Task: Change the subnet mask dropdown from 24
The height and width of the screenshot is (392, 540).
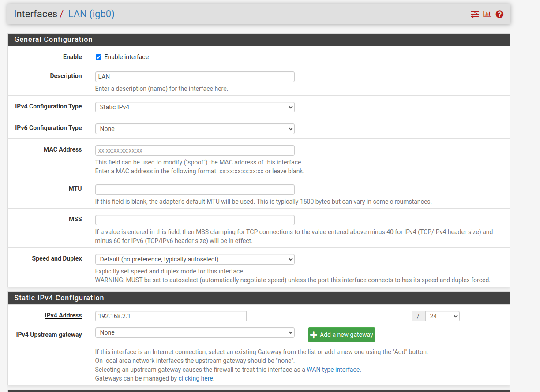Action: click(x=442, y=316)
